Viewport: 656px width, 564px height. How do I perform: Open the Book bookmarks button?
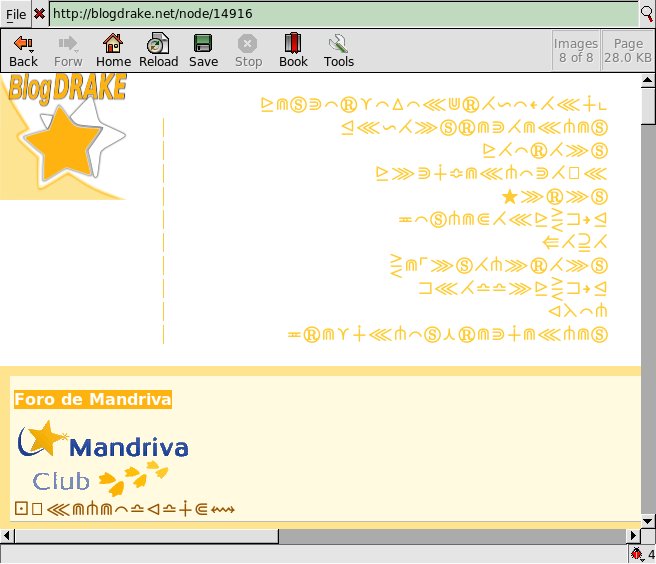coord(293,50)
